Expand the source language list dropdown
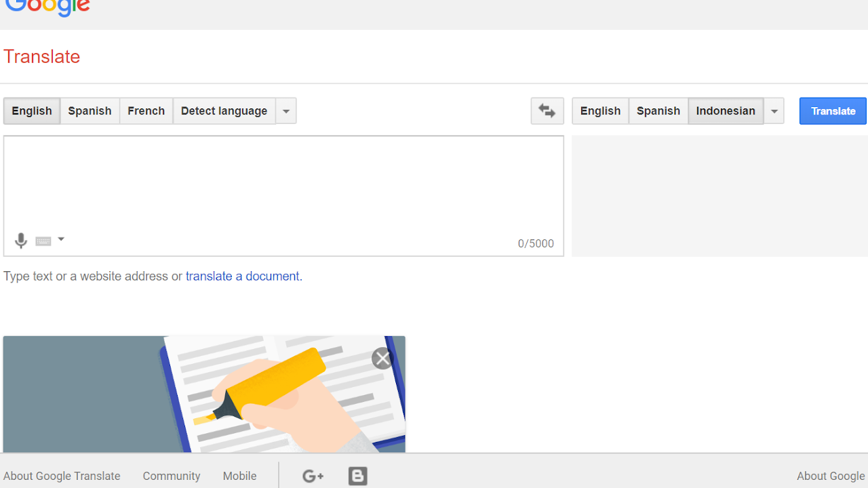 [x=286, y=111]
